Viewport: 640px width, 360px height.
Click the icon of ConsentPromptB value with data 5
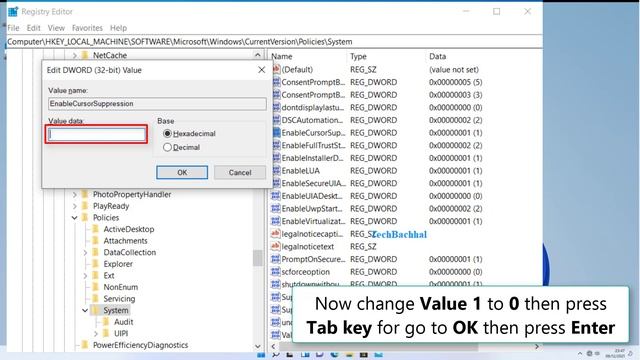tap(276, 82)
